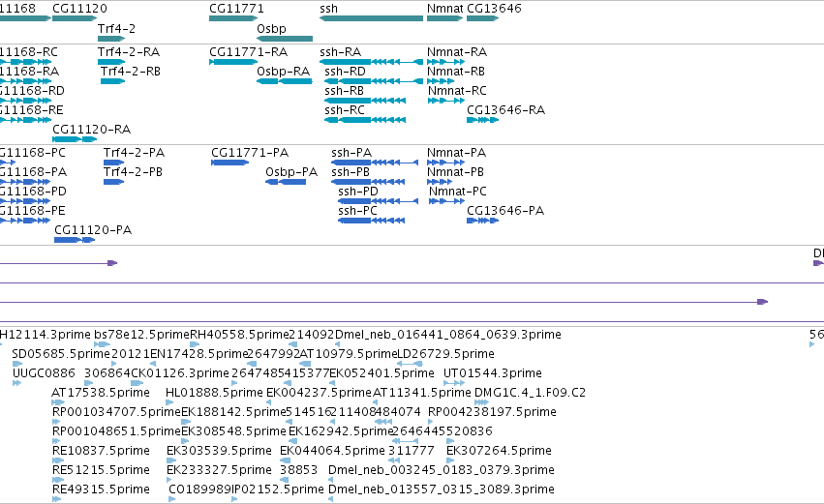Screen dimensions: 824x504
Task: Click the UUGC0886 EST label
Action: tap(44, 373)
